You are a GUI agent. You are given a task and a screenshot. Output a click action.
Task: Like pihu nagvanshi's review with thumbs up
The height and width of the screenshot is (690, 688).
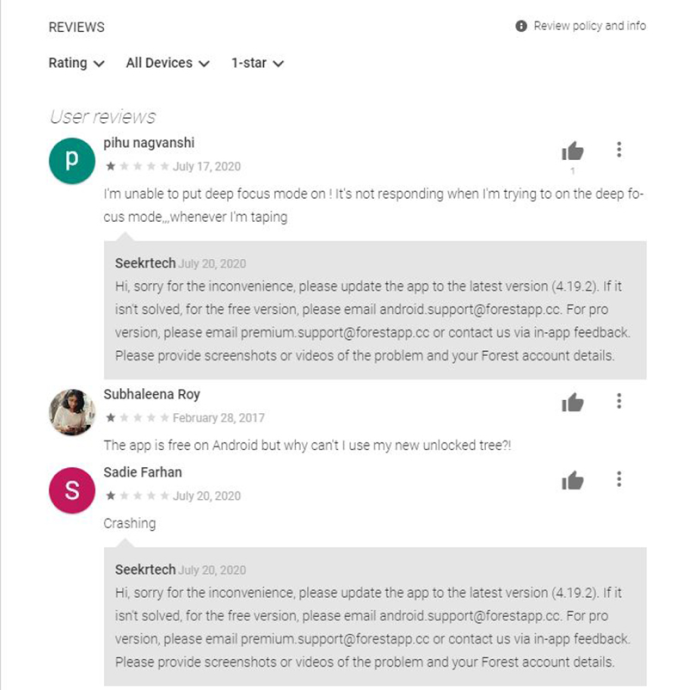pos(572,151)
